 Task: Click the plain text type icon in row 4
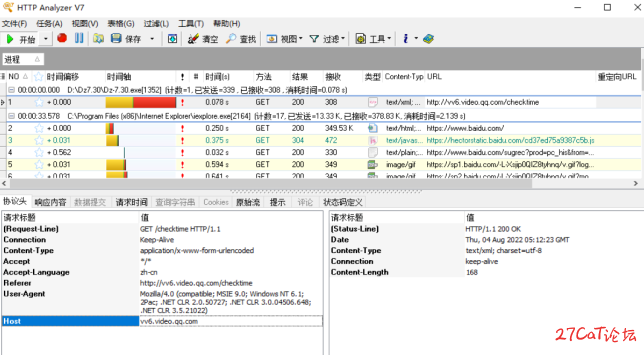(373, 152)
